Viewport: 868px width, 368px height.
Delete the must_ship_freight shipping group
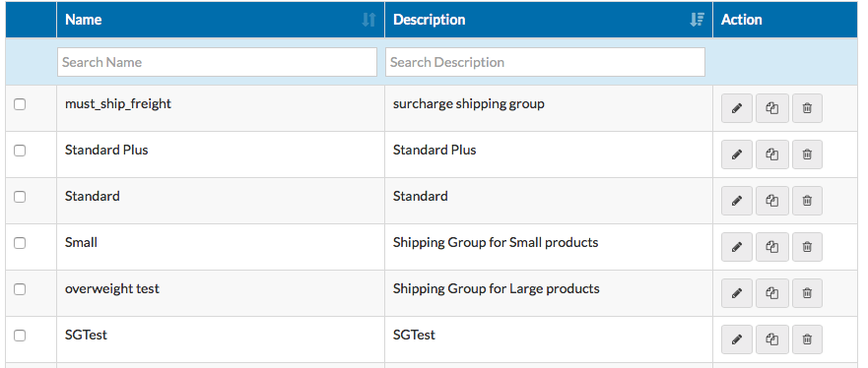(807, 108)
